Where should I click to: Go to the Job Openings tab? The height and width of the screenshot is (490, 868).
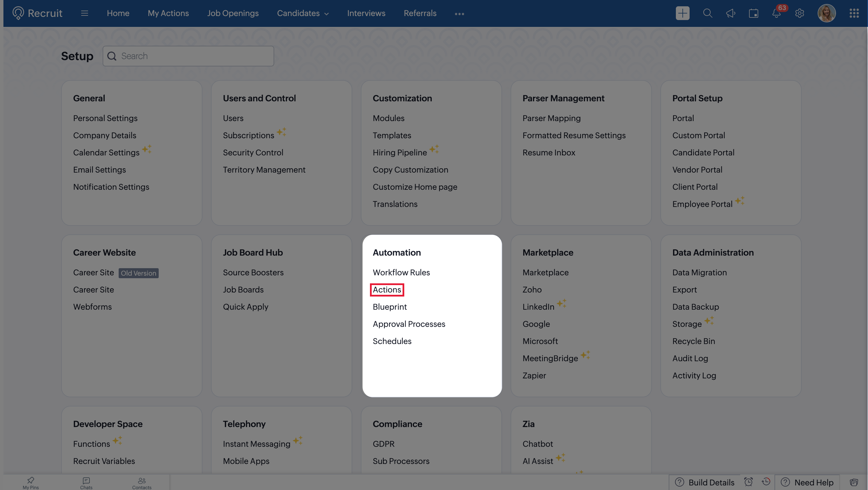pos(233,13)
